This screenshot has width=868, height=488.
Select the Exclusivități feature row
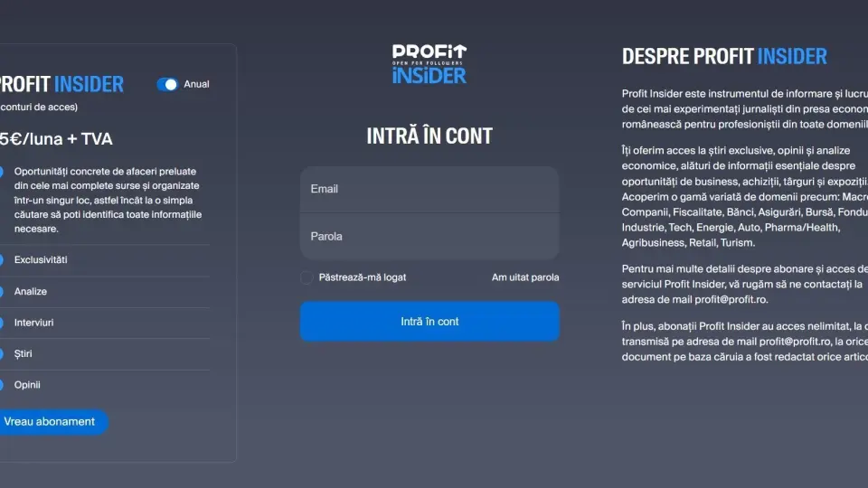(105, 260)
